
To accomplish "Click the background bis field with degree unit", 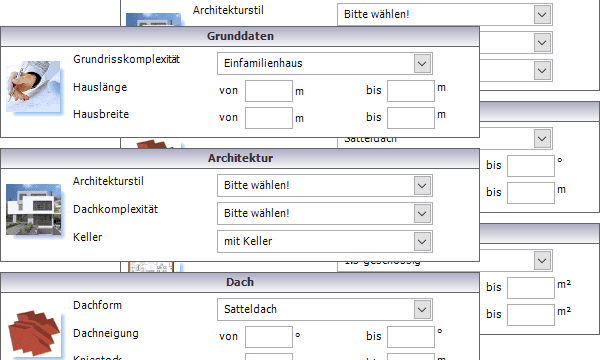I will tap(531, 166).
